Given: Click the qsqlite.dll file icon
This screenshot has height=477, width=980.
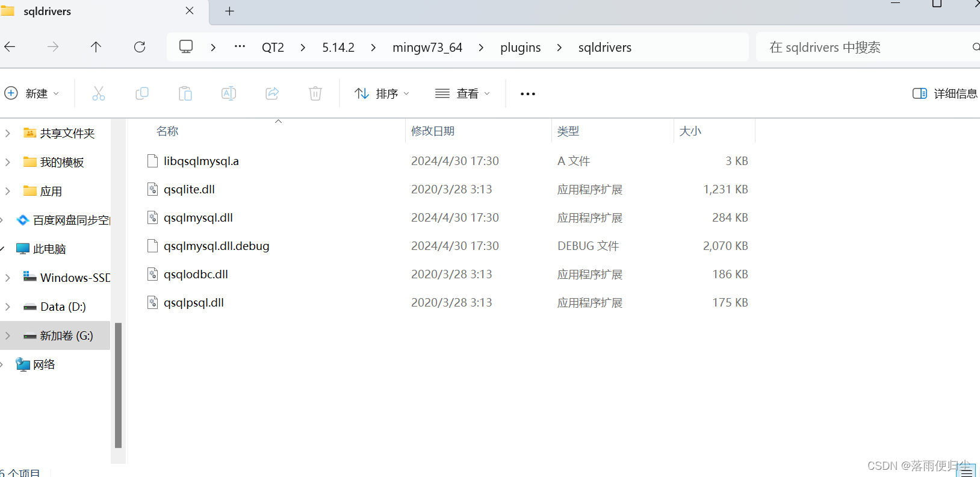Looking at the screenshot, I should 153,189.
